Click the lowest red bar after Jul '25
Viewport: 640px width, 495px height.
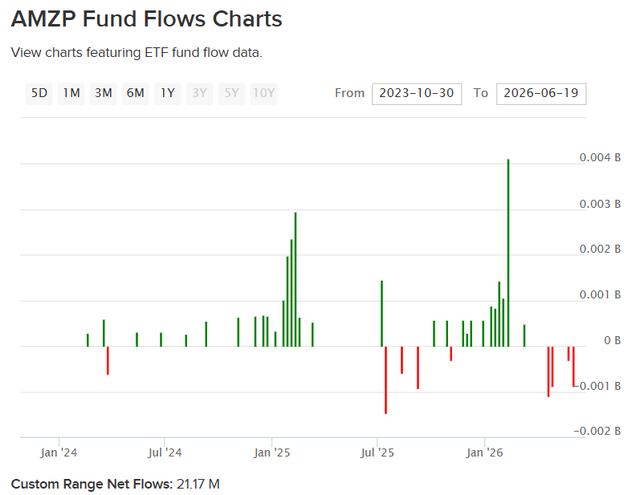click(x=386, y=380)
